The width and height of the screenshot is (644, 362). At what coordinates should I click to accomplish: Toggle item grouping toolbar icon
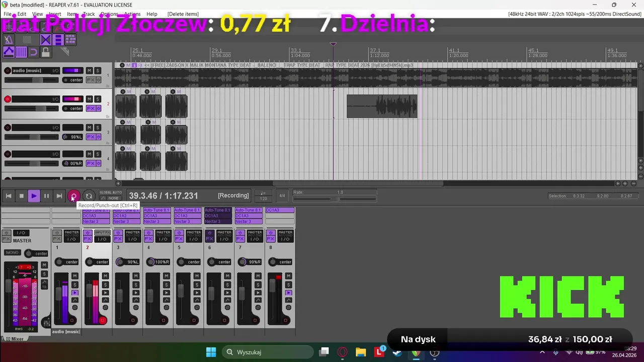pyautogui.click(x=58, y=40)
